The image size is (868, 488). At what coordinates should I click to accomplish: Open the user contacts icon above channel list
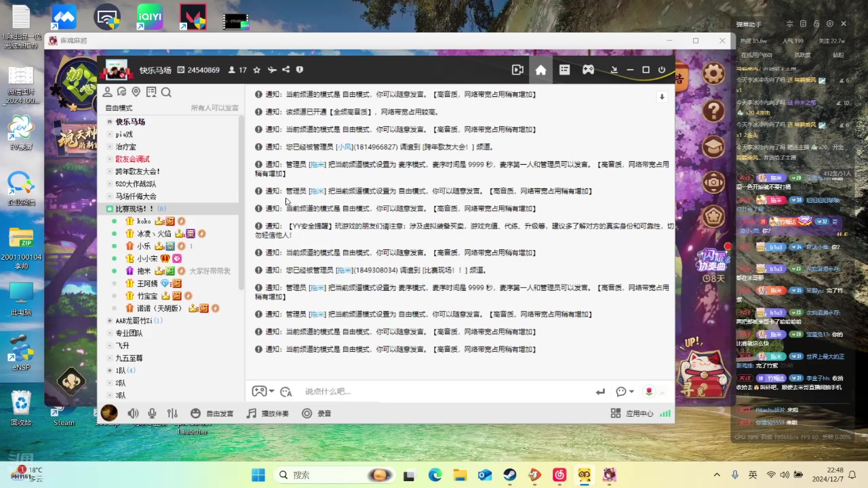tap(107, 92)
